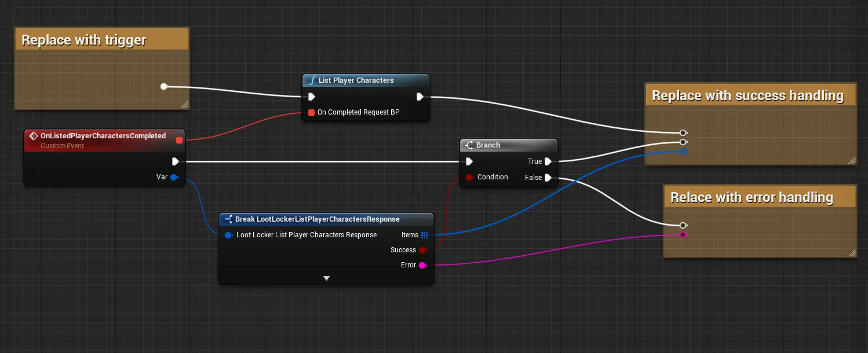This screenshot has width=868, height=353.
Task: Click the Success boolean output pin
Action: pos(422,250)
